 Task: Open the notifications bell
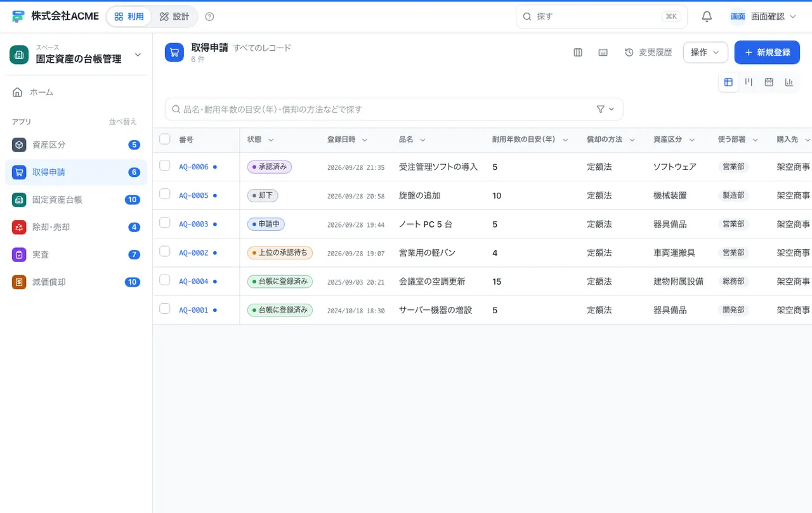[707, 16]
